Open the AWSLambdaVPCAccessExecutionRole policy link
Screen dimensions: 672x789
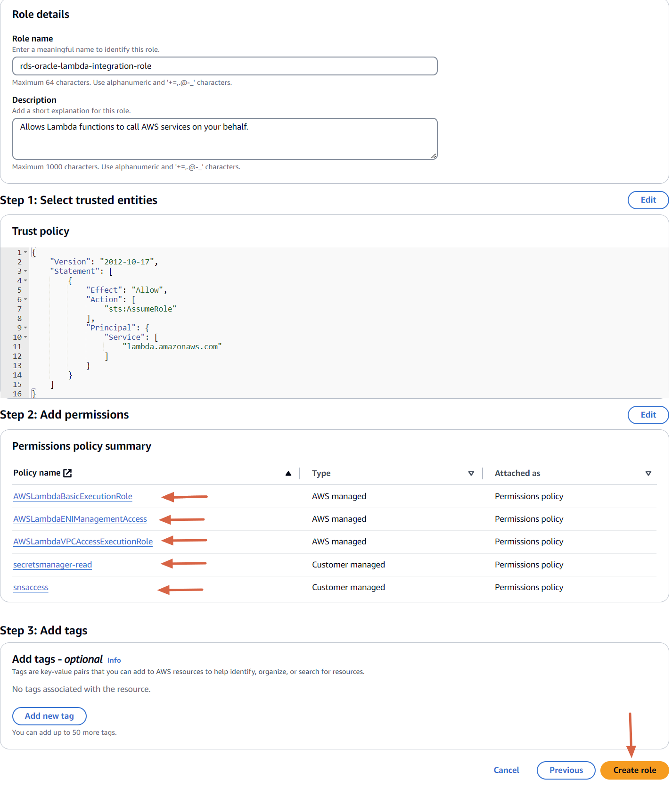pyautogui.click(x=83, y=542)
